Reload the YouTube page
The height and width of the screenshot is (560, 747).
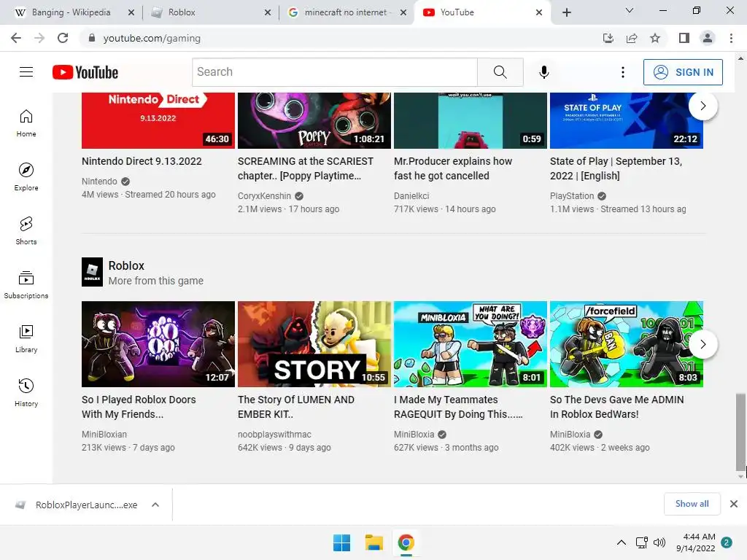point(63,38)
